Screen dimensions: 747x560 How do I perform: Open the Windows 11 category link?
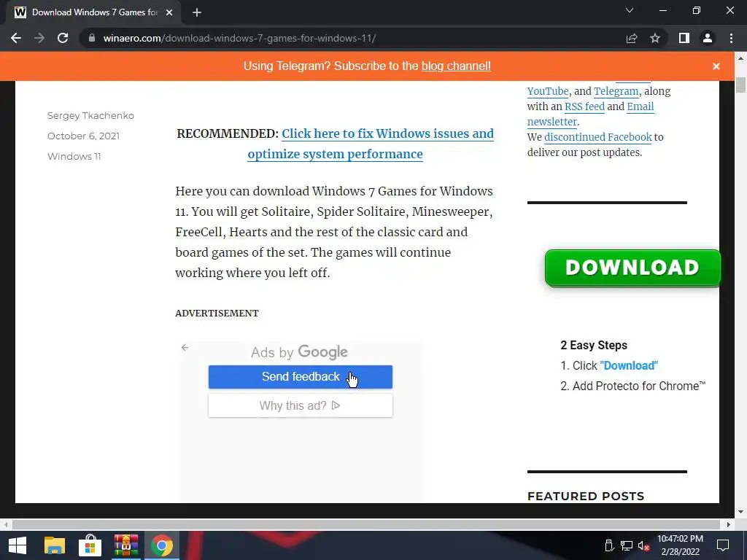(74, 156)
